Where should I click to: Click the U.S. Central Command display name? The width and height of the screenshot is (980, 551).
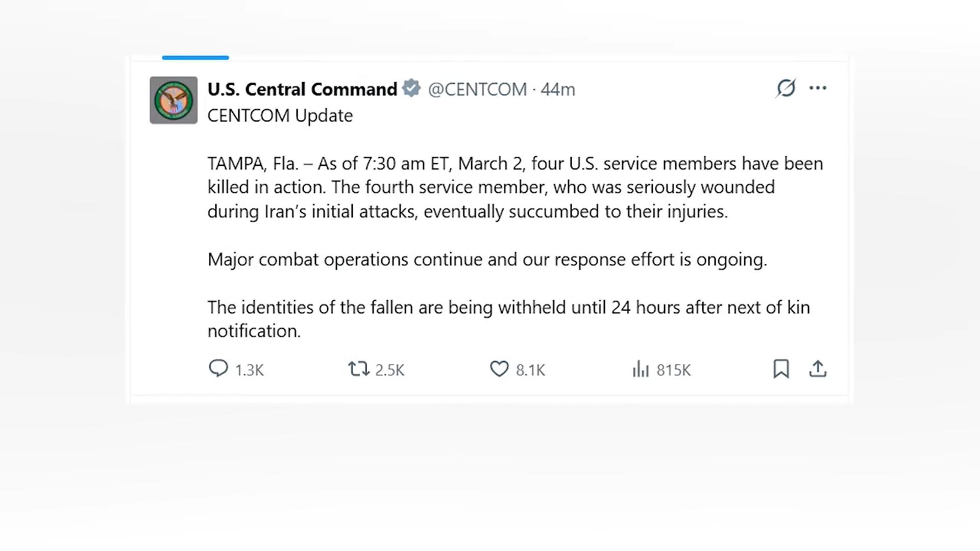point(302,89)
